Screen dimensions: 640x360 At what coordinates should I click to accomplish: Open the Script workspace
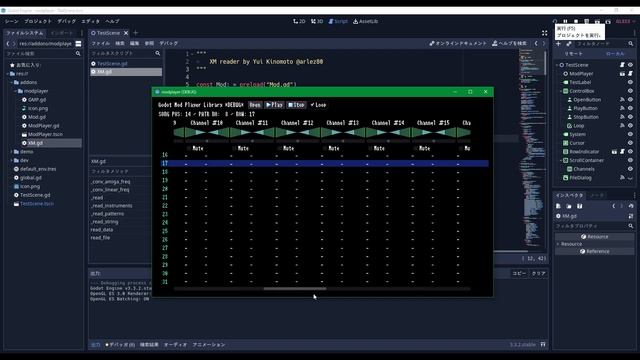click(338, 21)
